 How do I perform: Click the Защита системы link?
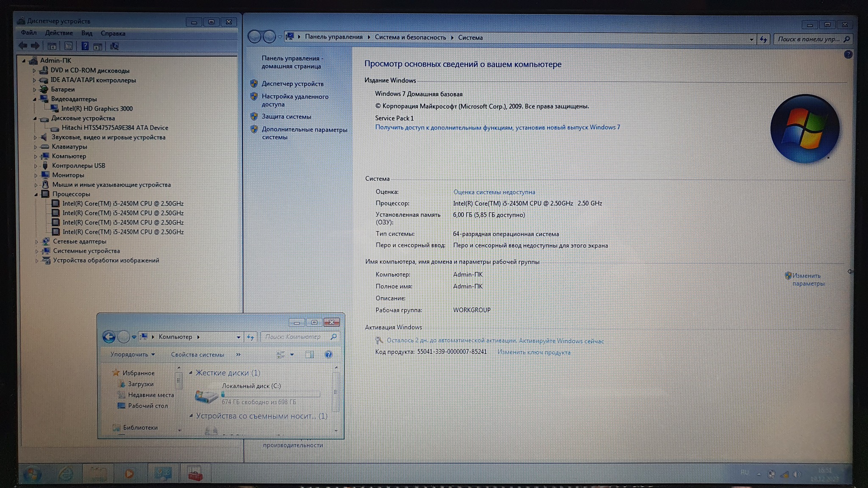286,116
